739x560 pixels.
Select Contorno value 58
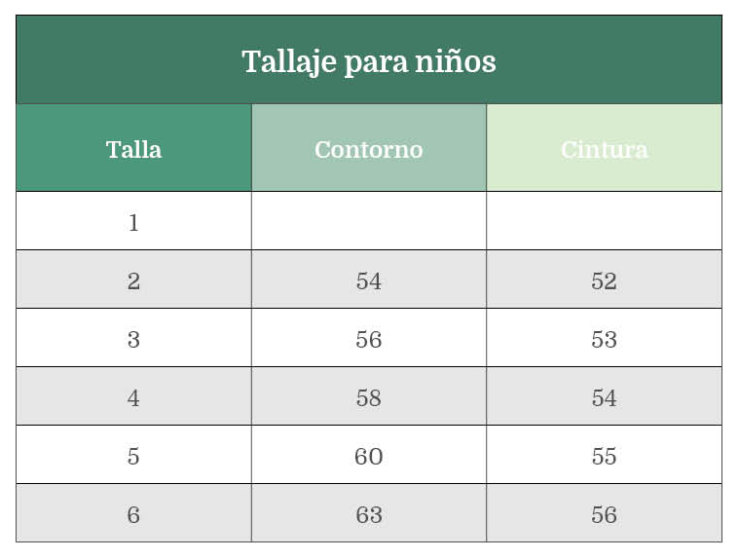(368, 397)
